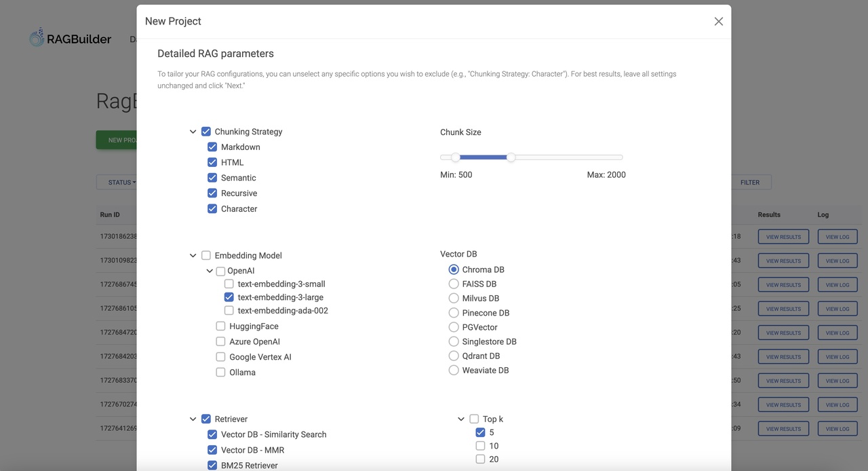This screenshot has height=471, width=868.
Task: Collapse the Chunking Strategy section
Action: (x=193, y=132)
